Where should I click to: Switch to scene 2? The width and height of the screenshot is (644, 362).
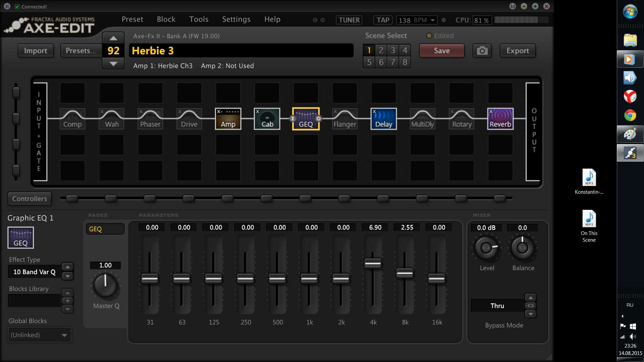[381, 50]
